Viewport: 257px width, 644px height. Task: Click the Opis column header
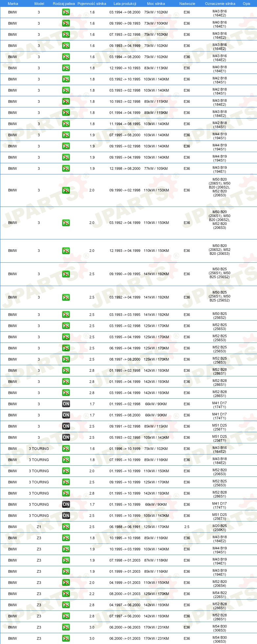coord(246,4)
